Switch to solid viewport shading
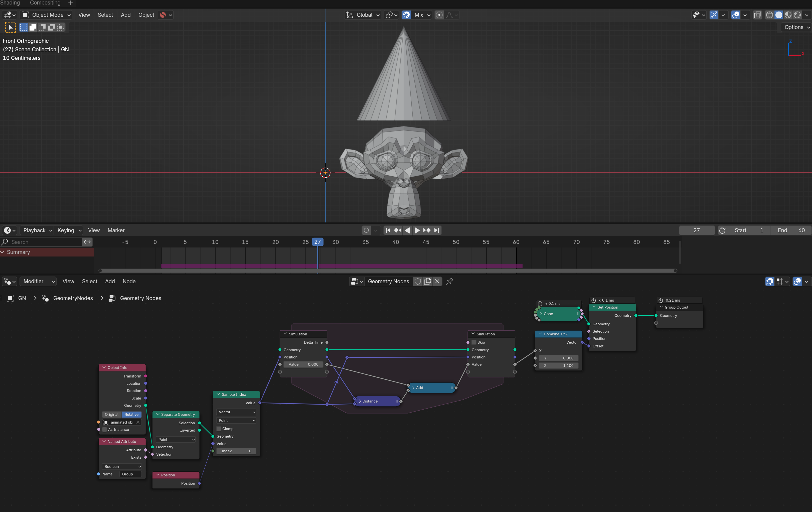This screenshot has width=812, height=512. [x=779, y=15]
